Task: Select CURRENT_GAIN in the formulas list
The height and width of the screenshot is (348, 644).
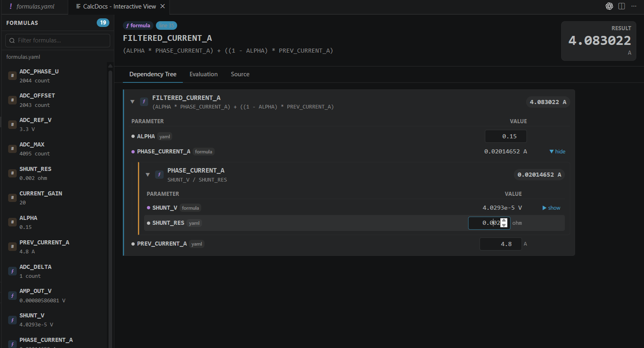Action: [55, 198]
